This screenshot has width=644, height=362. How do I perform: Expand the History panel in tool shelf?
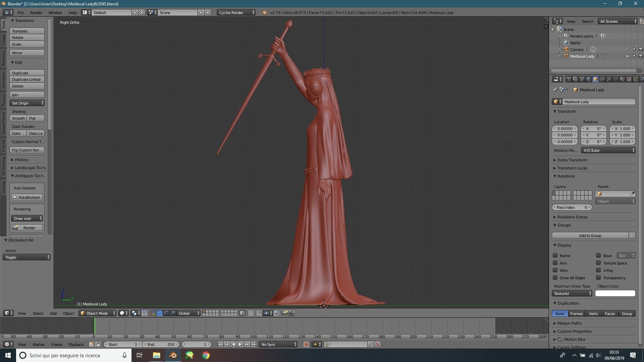click(x=21, y=160)
